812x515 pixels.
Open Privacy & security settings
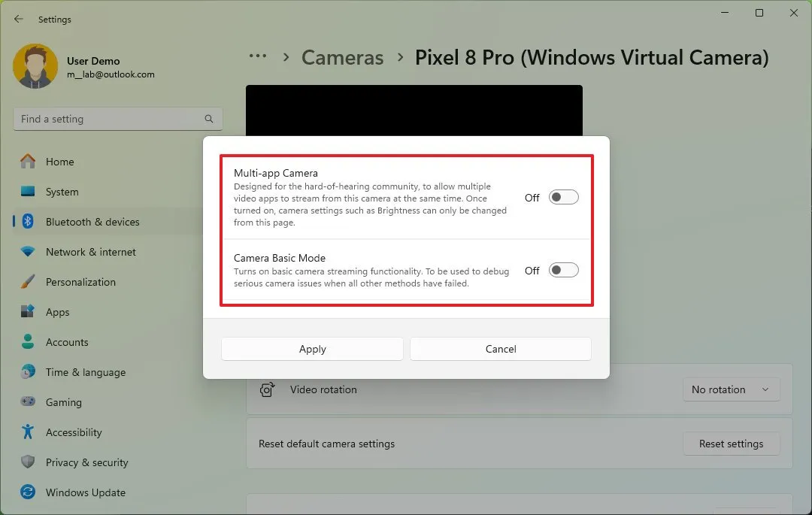pyautogui.click(x=108, y=462)
